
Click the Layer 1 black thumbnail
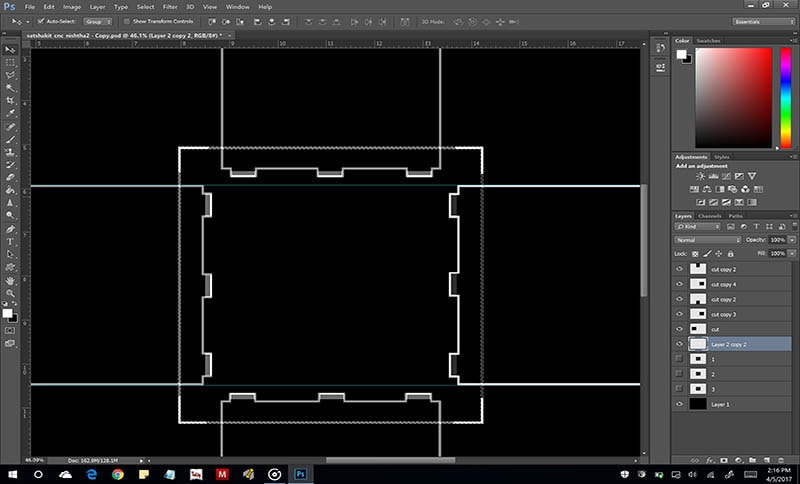(698, 404)
